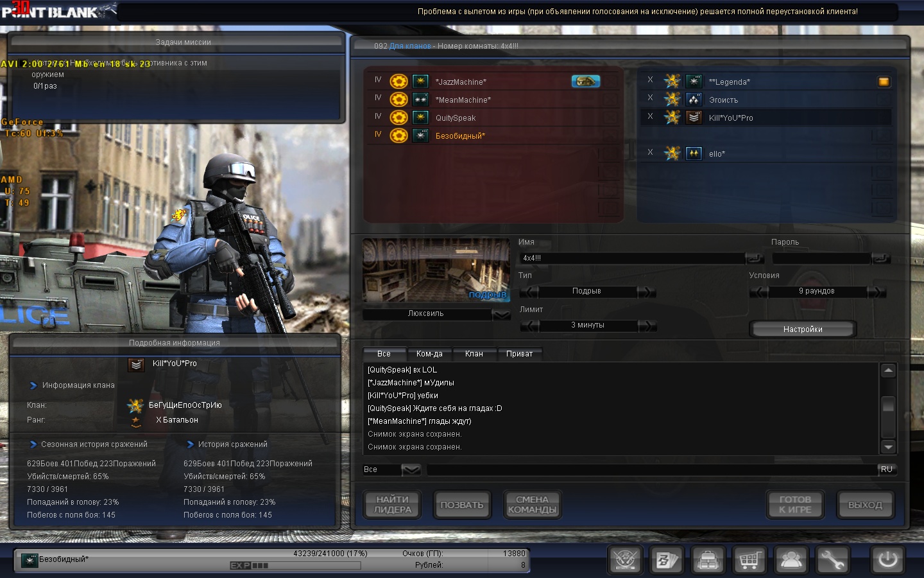This screenshot has height=578, width=924.
Task: Click the blue rank badge in ello* row
Action: pyautogui.click(x=694, y=153)
